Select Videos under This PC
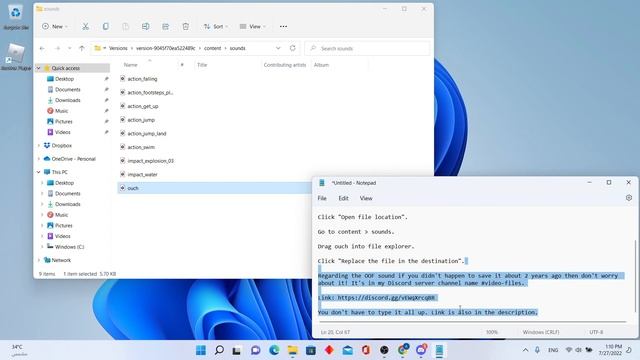The image size is (640, 360). tap(62, 236)
